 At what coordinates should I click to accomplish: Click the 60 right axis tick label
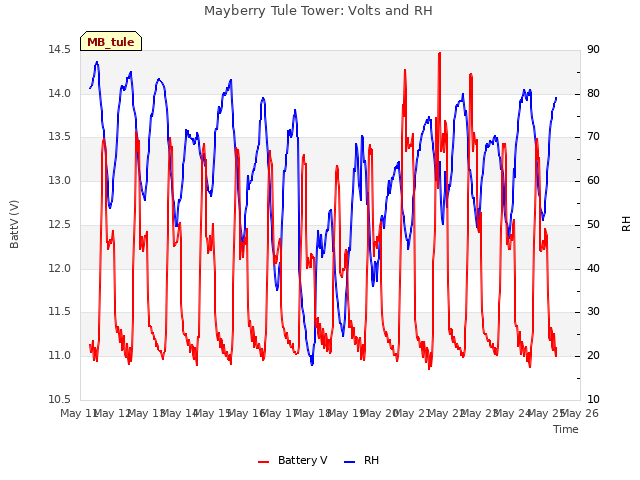593,180
